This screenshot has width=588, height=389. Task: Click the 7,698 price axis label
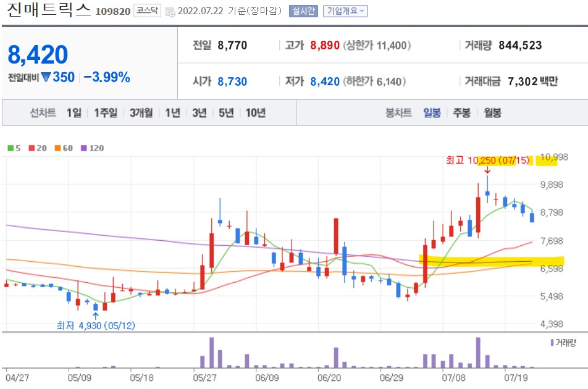point(552,241)
